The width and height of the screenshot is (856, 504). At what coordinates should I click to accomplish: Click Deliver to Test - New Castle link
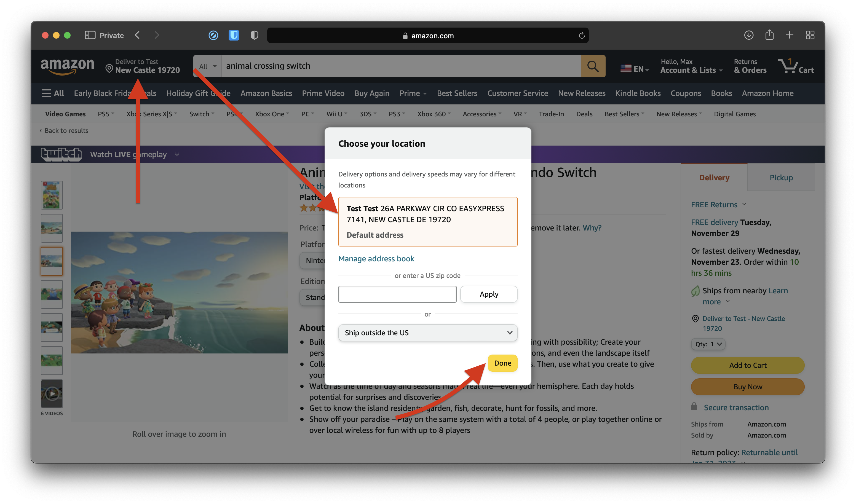(743, 323)
